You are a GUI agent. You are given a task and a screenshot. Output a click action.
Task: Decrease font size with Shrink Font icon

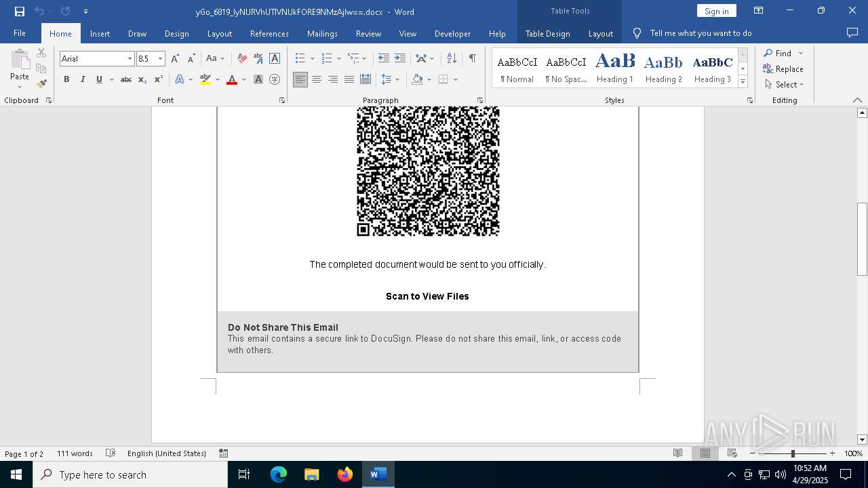[x=191, y=59]
